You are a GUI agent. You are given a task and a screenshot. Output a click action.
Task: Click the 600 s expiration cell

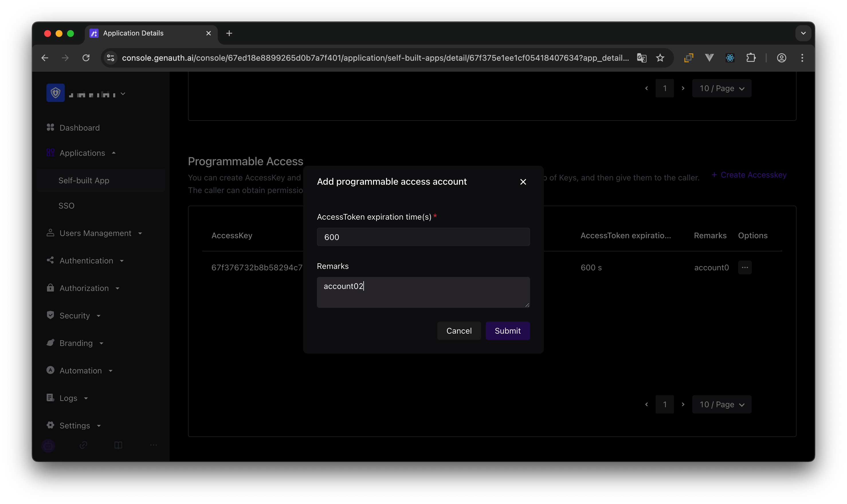pyautogui.click(x=591, y=267)
